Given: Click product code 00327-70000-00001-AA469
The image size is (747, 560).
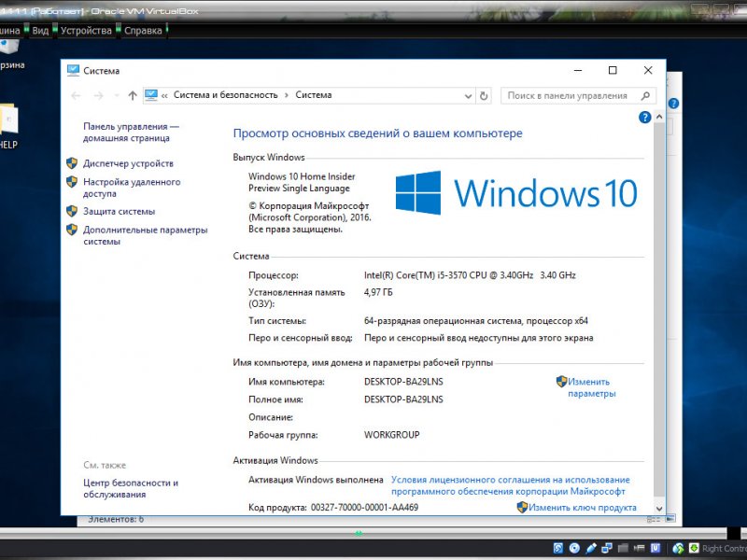Looking at the screenshot, I should (x=364, y=508).
